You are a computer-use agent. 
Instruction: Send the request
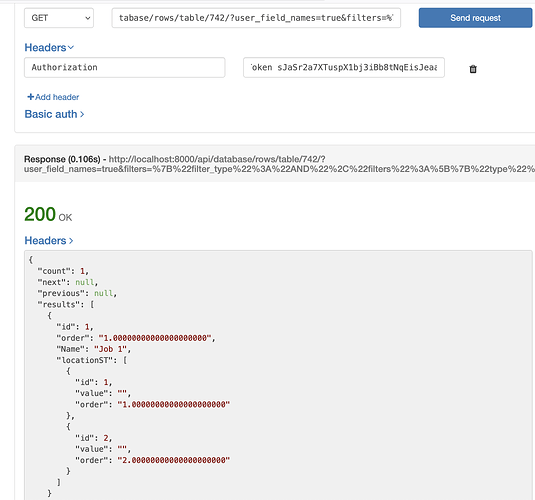pyautogui.click(x=475, y=18)
